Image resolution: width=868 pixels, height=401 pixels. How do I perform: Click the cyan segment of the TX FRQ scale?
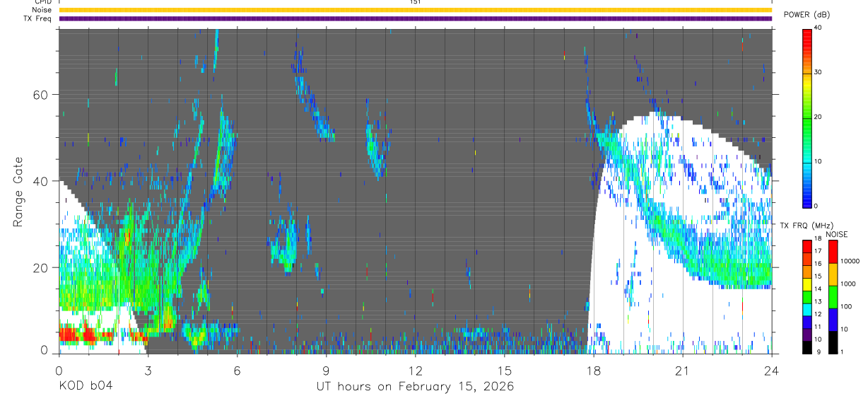pos(807,309)
